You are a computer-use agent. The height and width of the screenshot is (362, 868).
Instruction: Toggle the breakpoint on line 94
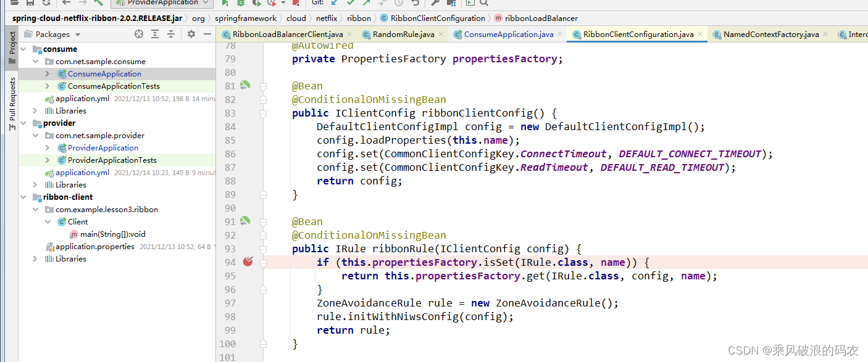tap(248, 261)
